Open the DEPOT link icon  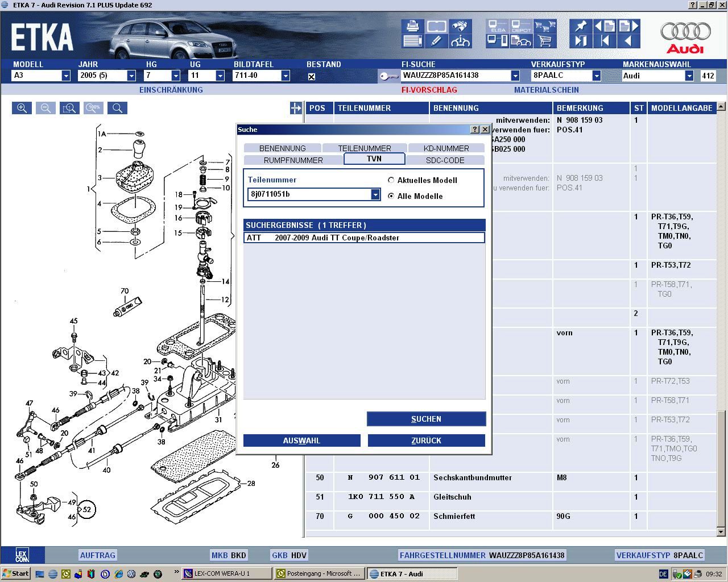[x=522, y=26]
